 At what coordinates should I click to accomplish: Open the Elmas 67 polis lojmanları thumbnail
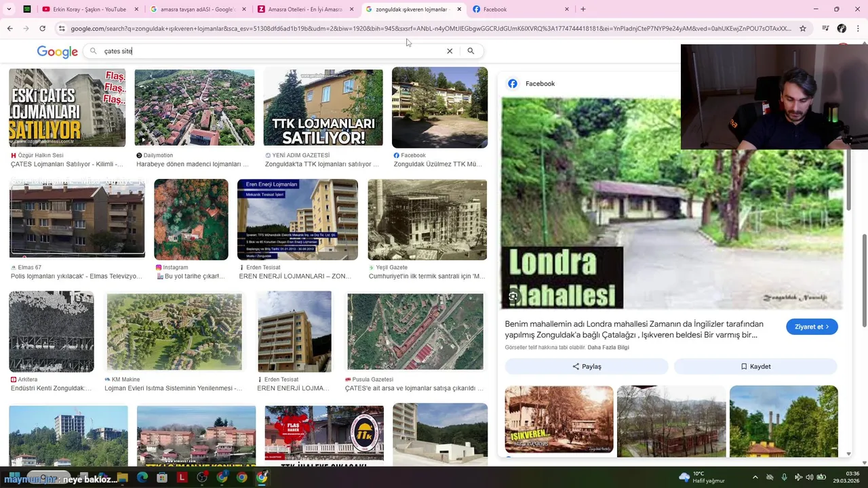77,218
